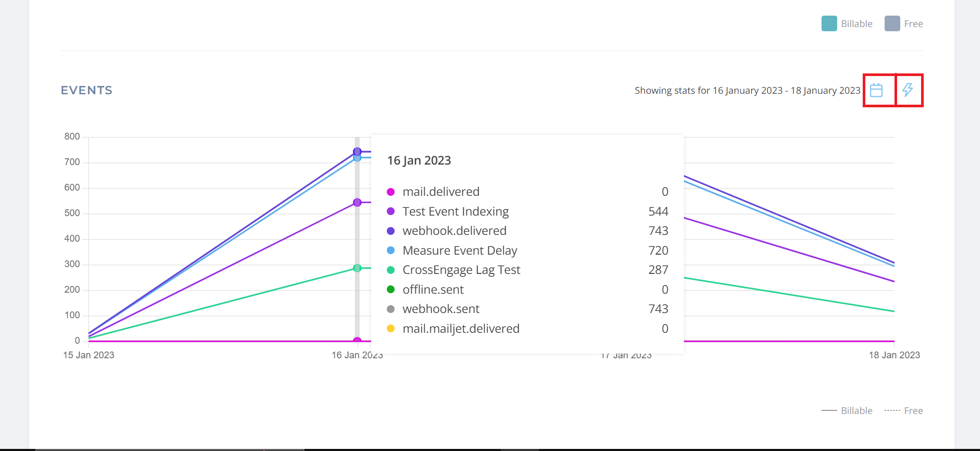Click the date range stats text
This screenshot has width=980, height=451.
point(747,91)
